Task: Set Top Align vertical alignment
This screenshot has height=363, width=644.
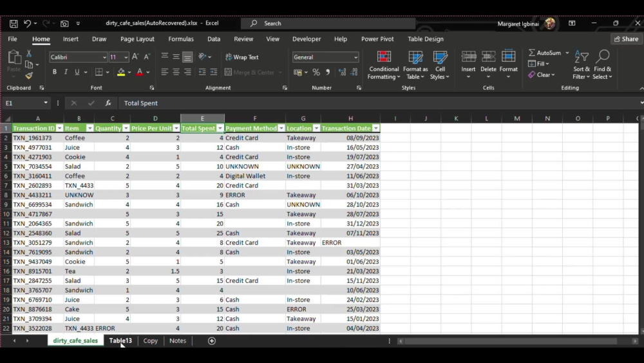Action: click(165, 57)
